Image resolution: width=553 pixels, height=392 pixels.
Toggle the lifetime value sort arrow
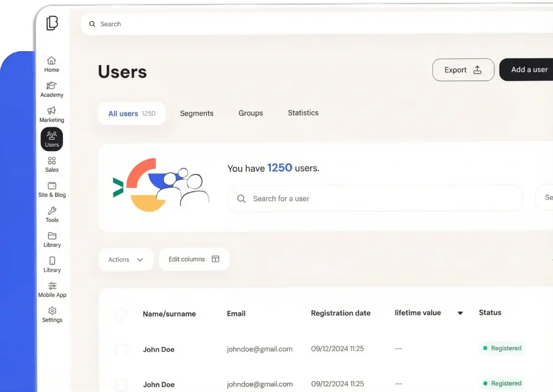[x=460, y=313]
